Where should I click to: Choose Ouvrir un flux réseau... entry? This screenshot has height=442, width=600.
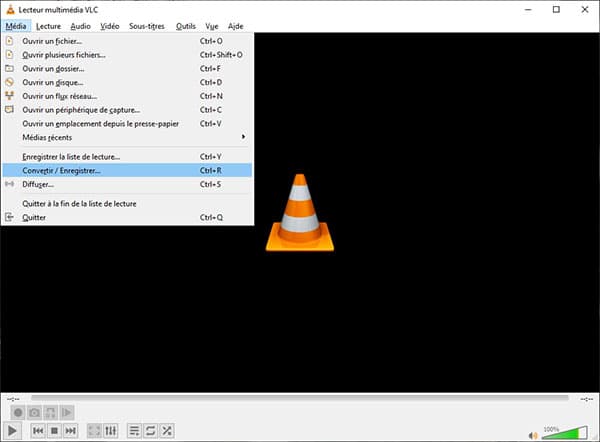(127, 96)
